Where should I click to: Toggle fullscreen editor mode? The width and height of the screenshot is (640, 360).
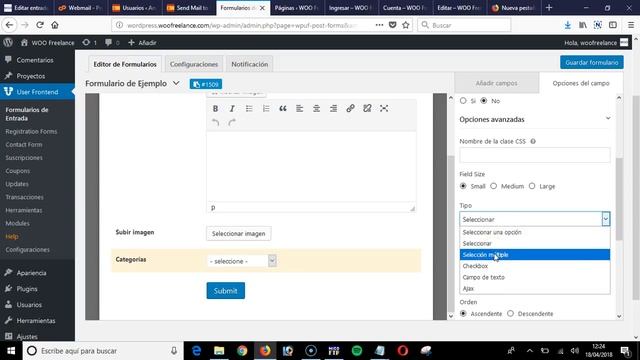tap(384, 109)
